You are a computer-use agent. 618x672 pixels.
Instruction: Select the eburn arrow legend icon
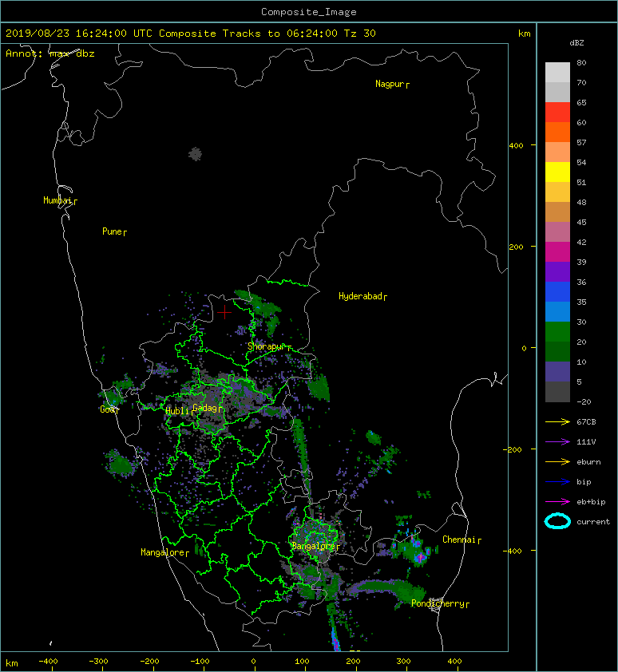pos(557,461)
